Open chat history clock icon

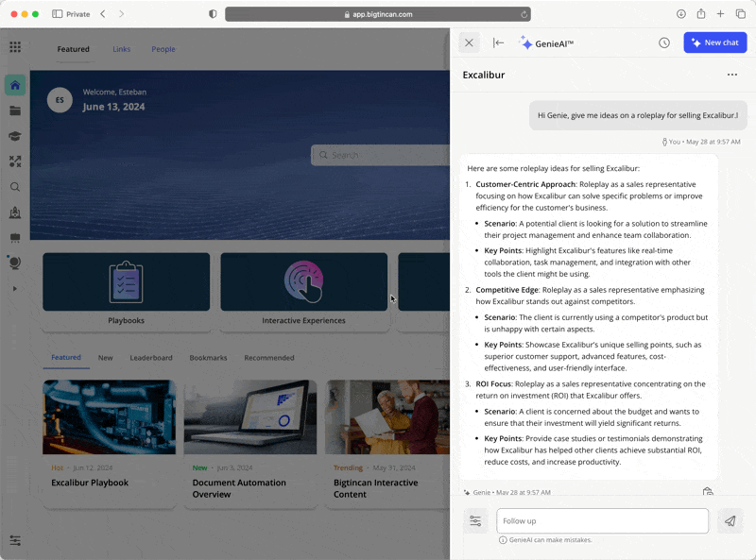coord(664,42)
